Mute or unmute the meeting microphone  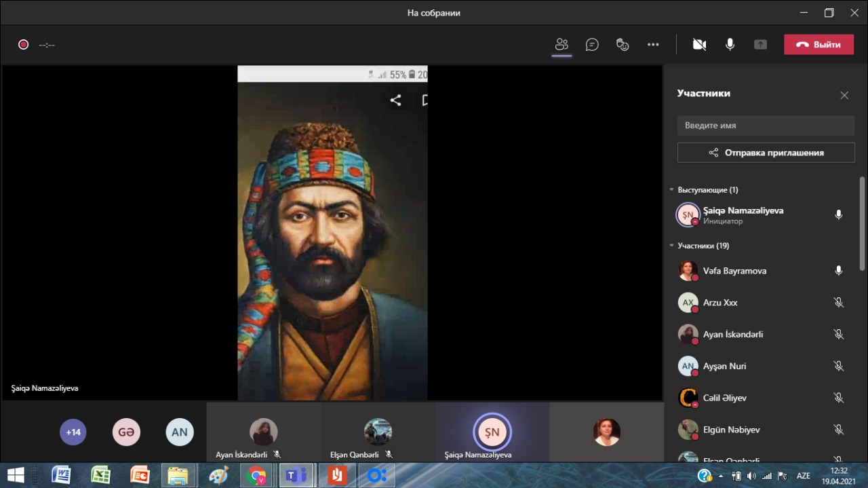[x=730, y=45]
